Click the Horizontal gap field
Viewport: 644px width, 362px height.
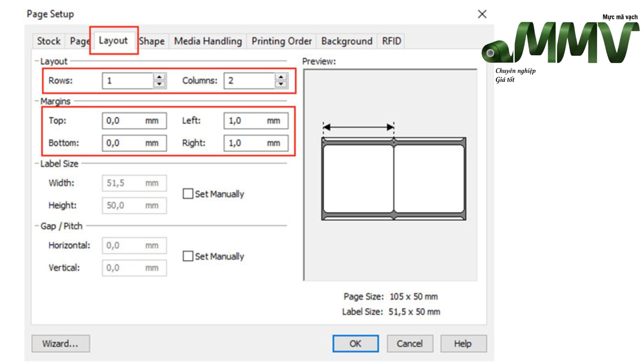[134, 245]
